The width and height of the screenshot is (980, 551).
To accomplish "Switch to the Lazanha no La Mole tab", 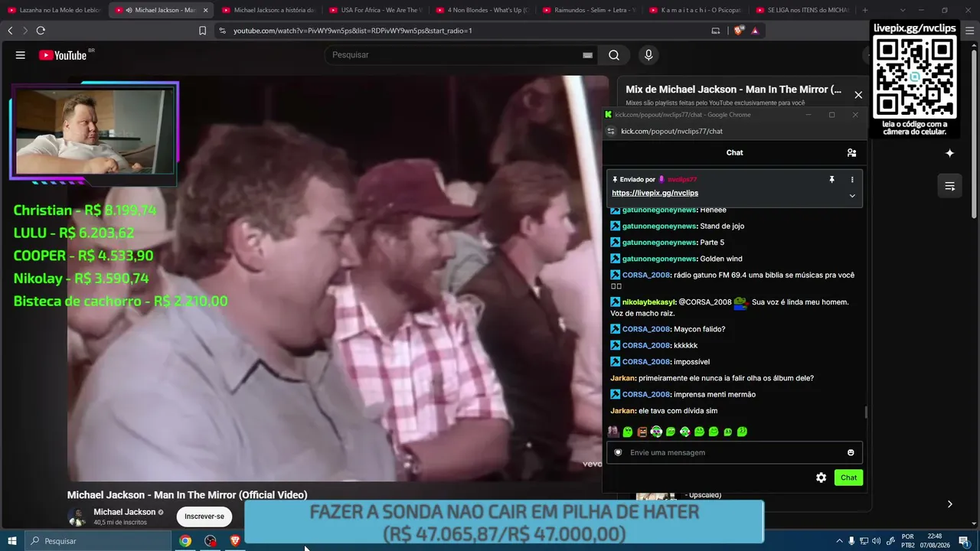I will 54,10.
